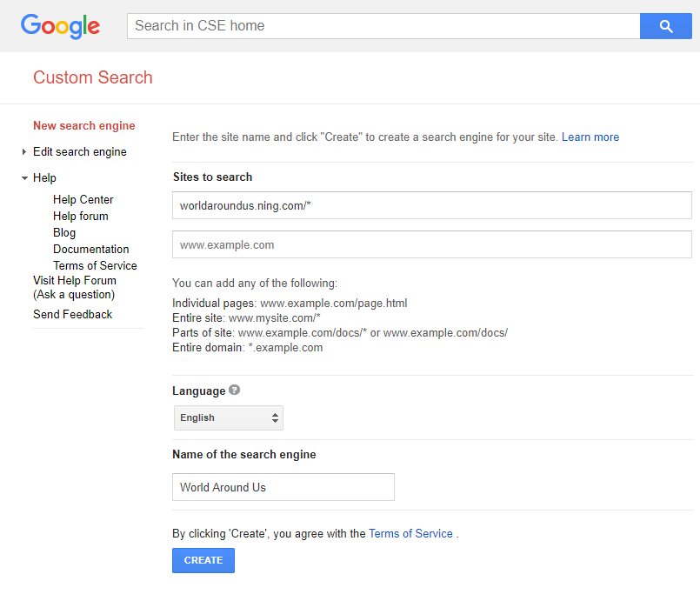Select New search engine in sidebar

pyautogui.click(x=84, y=125)
